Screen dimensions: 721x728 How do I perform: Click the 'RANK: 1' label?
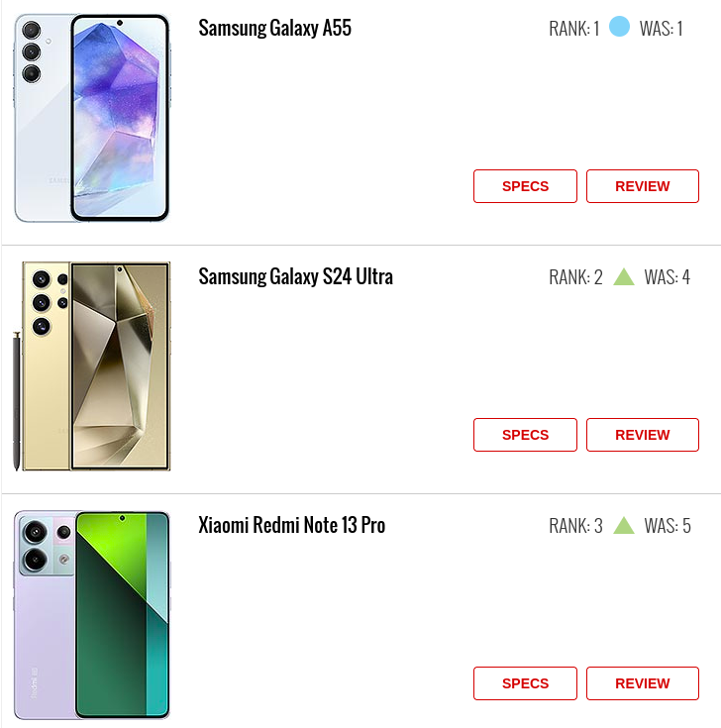click(574, 29)
